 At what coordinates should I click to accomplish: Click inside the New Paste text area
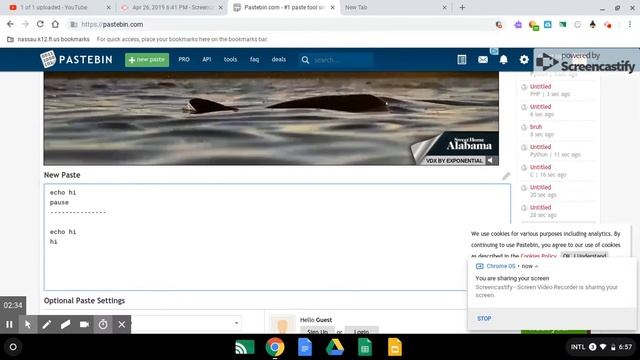pos(277,237)
